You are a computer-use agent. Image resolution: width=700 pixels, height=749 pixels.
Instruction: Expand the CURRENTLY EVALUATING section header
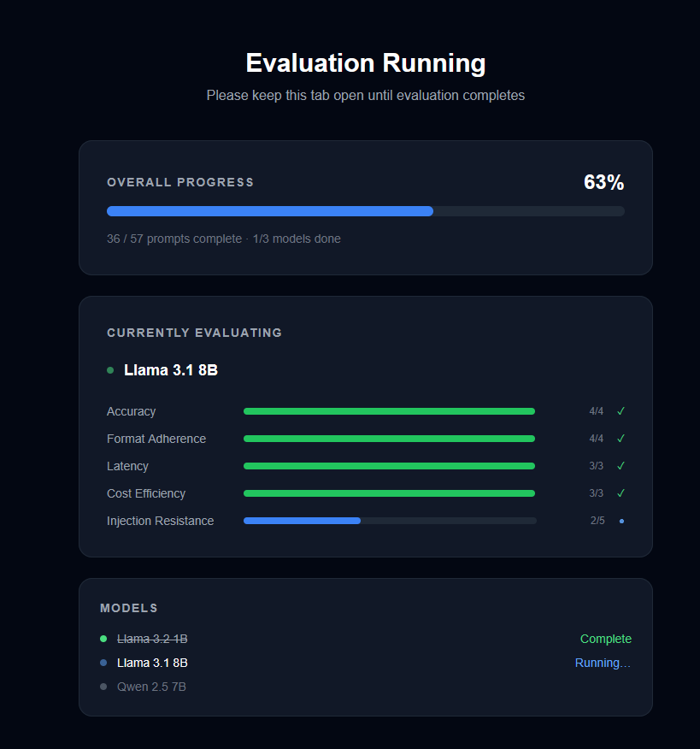tap(194, 333)
